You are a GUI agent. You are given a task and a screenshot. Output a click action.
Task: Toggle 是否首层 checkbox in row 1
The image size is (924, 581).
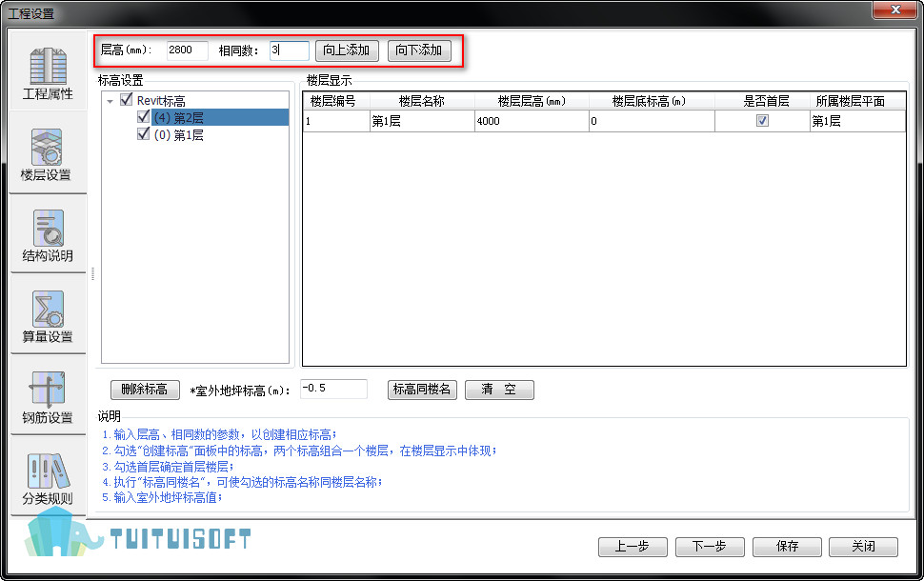[x=762, y=121]
